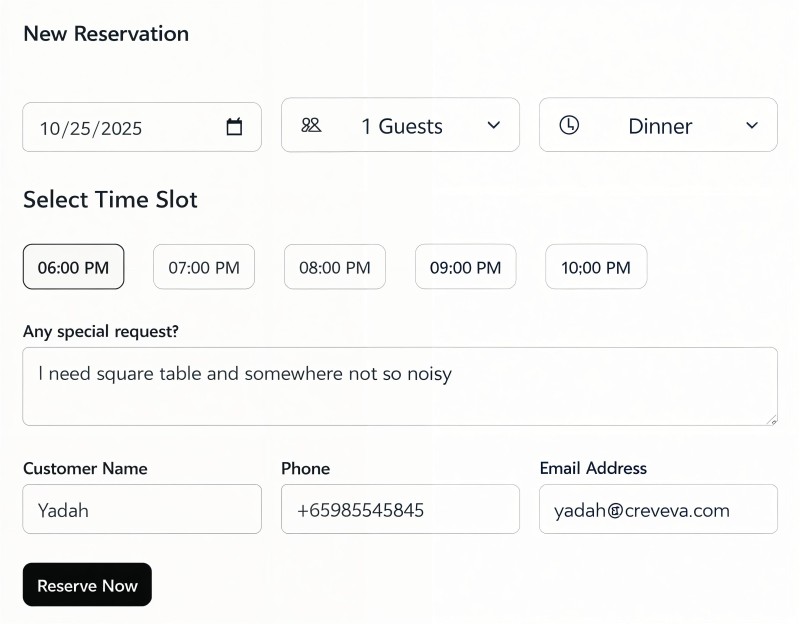Click the Phone number field
The image size is (800, 624).
400,509
